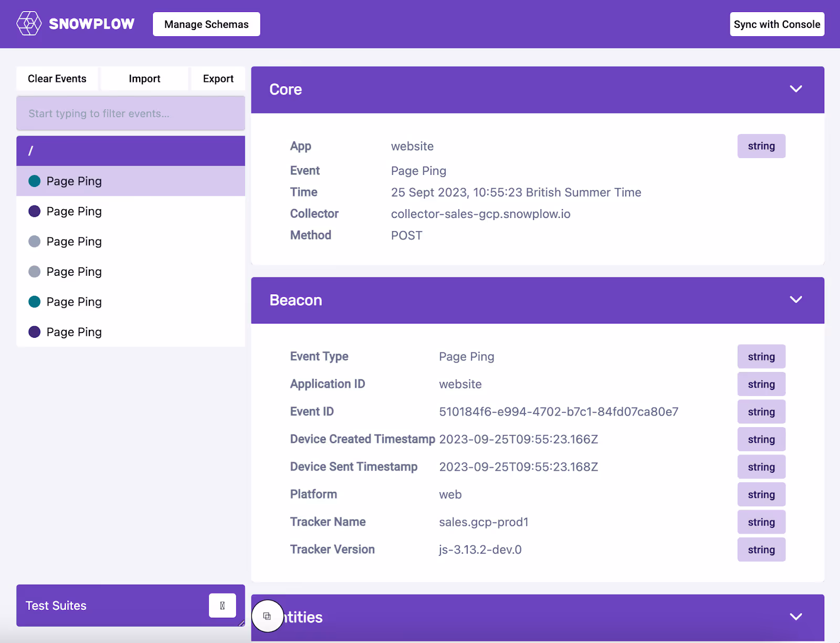Click the Event value Page Ping in Core

(x=418, y=171)
